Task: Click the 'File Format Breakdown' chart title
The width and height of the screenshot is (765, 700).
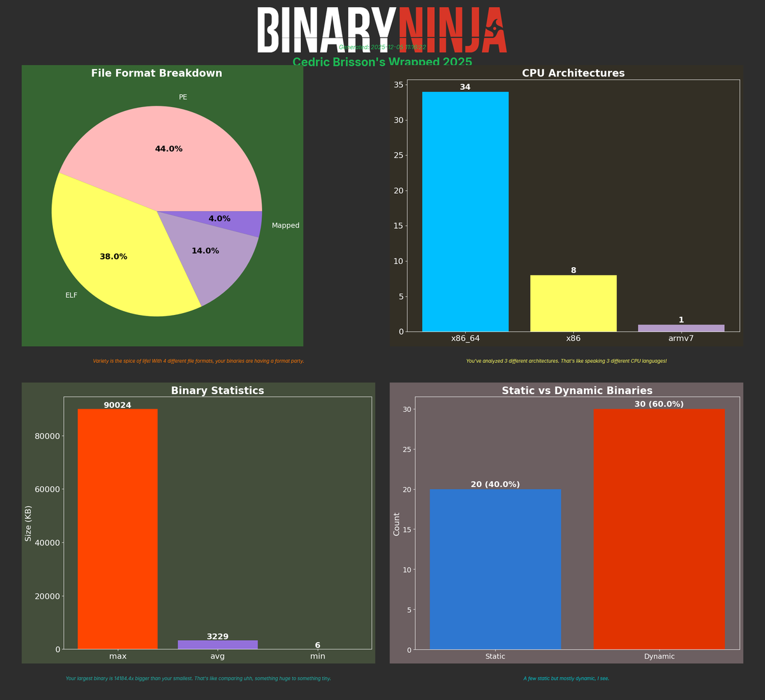Action: (157, 73)
